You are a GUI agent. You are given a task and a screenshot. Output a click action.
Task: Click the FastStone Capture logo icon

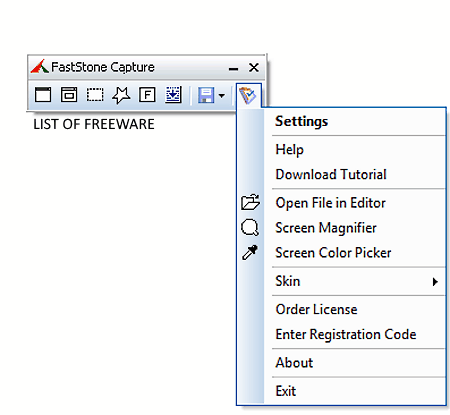pos(40,67)
